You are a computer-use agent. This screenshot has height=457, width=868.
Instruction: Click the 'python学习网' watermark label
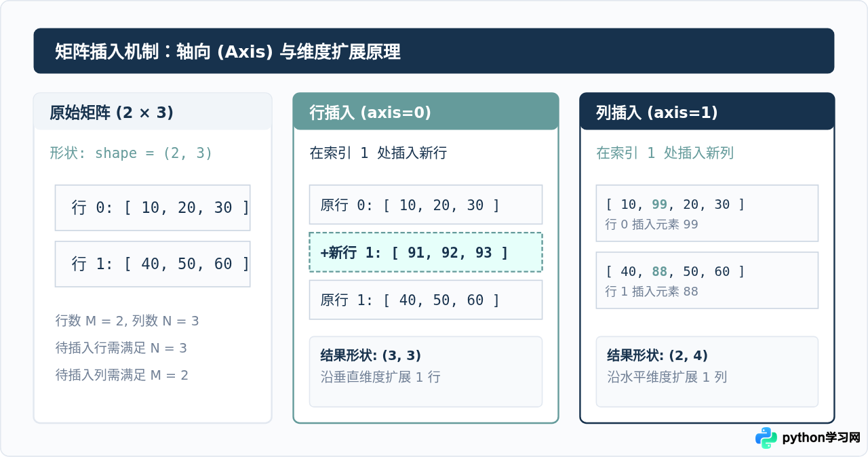(821, 438)
